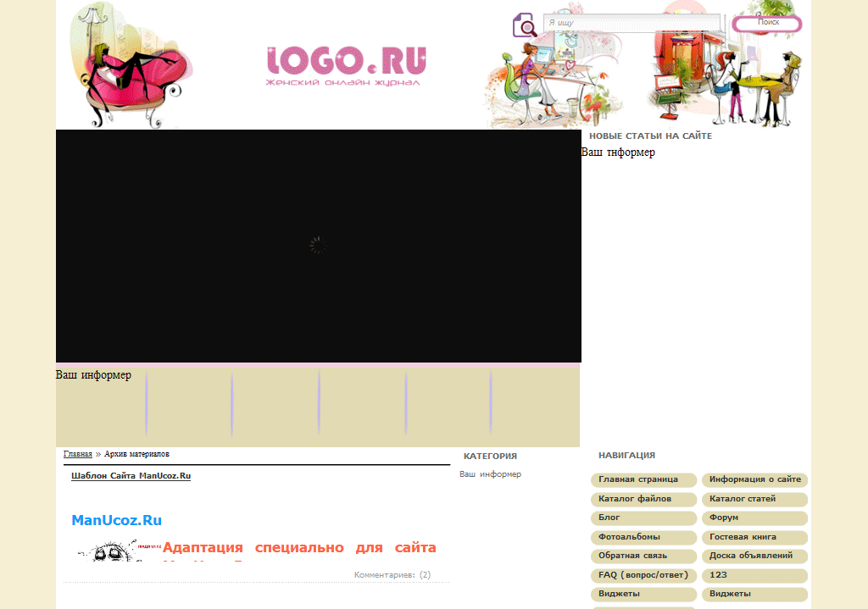Open "Обратная связь" navigation item
The width and height of the screenshot is (868, 609).
point(643,556)
